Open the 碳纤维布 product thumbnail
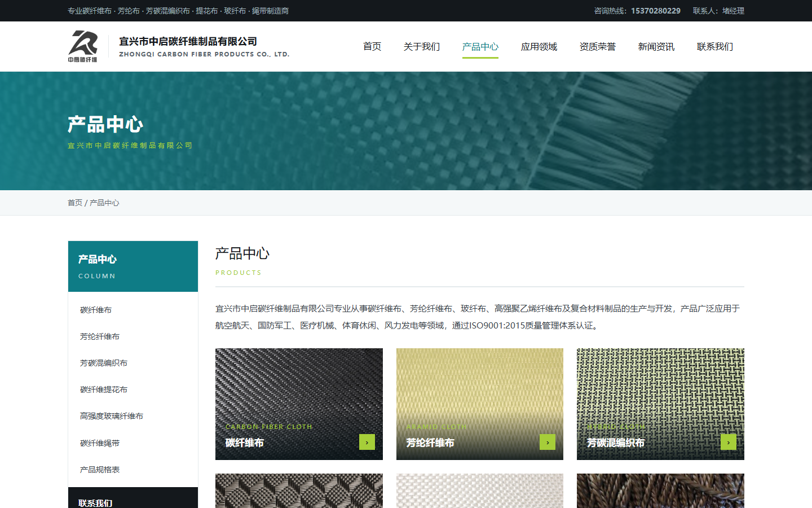Screen dimensions: 812x508 click(299, 404)
